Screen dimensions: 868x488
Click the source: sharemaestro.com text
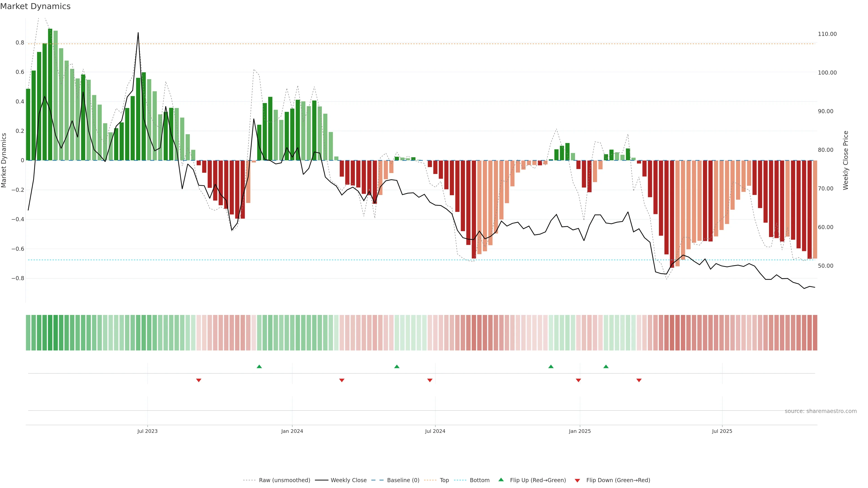(x=821, y=411)
